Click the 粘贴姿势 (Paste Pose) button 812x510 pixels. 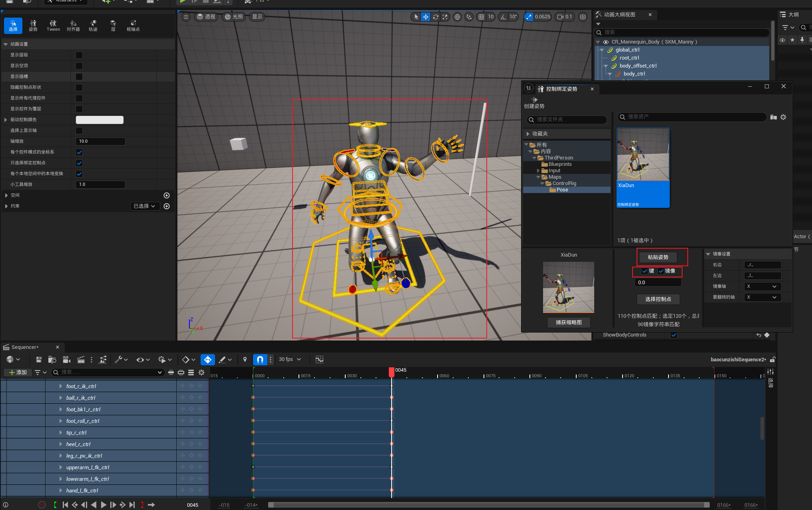click(x=658, y=257)
